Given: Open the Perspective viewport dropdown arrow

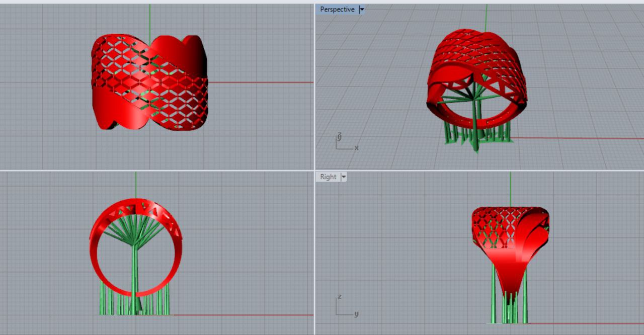Looking at the screenshot, I should point(362,10).
